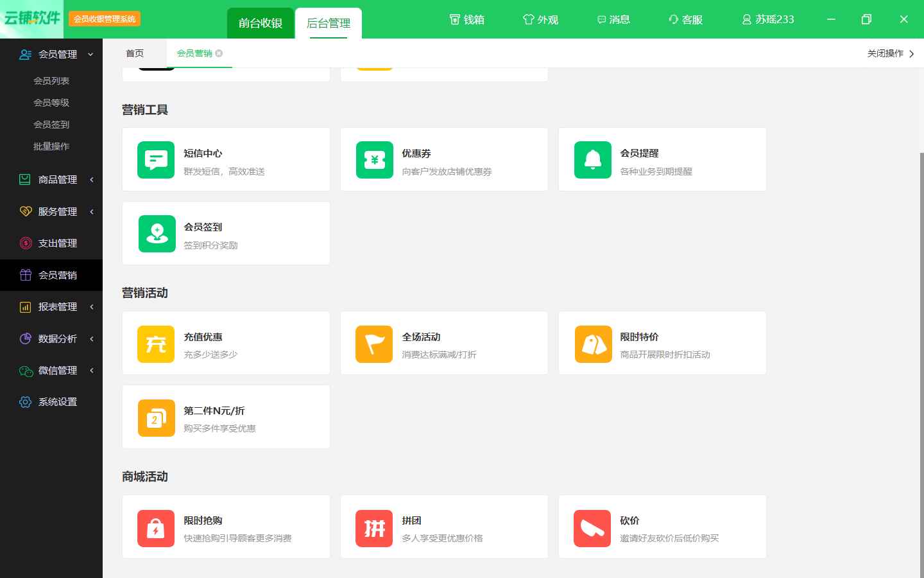This screenshot has height=578, width=924.
Task: Click the 服务管理 heart icon
Action: 25,211
